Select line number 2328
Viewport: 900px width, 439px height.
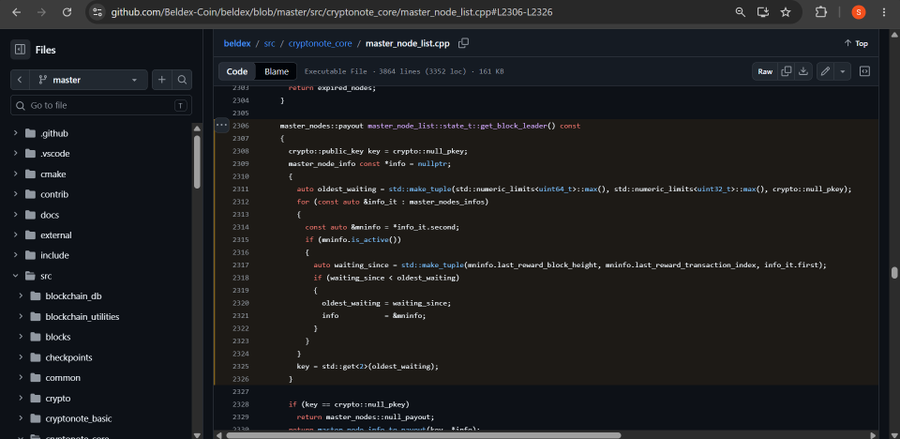click(240, 404)
